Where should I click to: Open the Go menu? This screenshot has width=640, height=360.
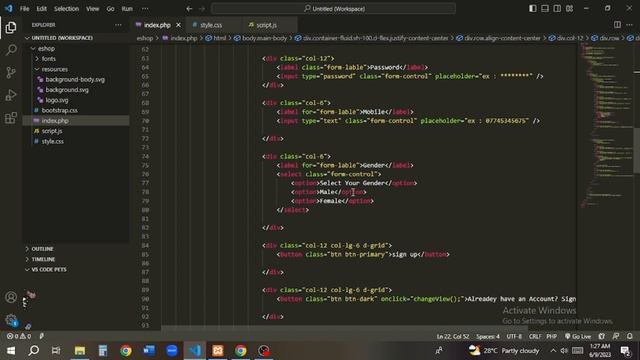click(110, 9)
